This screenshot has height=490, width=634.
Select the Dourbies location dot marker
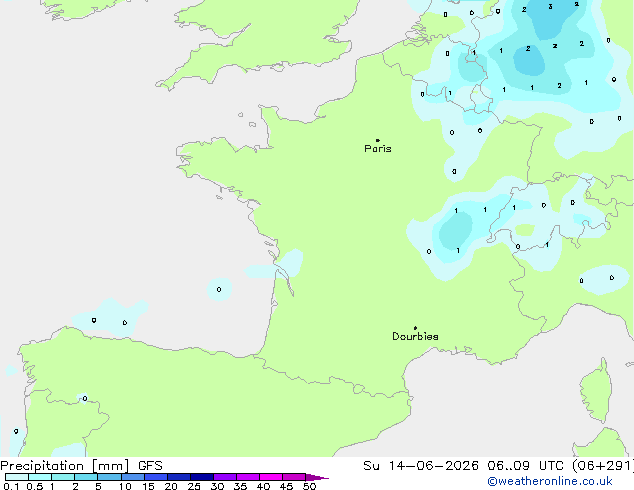pos(415,328)
